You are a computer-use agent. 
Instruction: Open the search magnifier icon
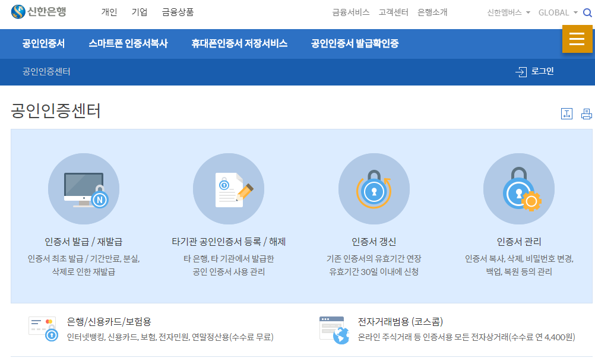coord(587,13)
